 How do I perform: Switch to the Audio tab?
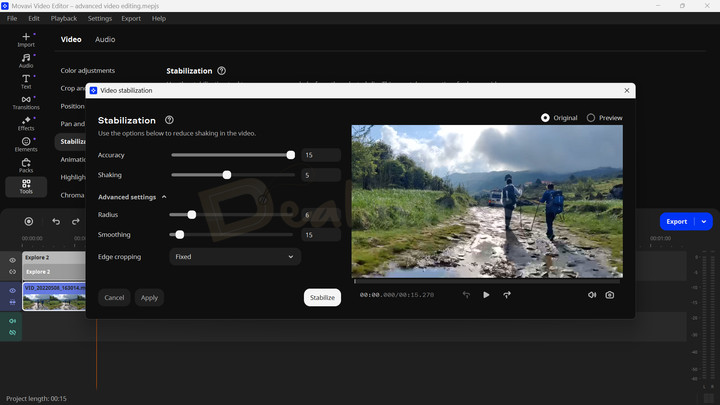(x=105, y=40)
